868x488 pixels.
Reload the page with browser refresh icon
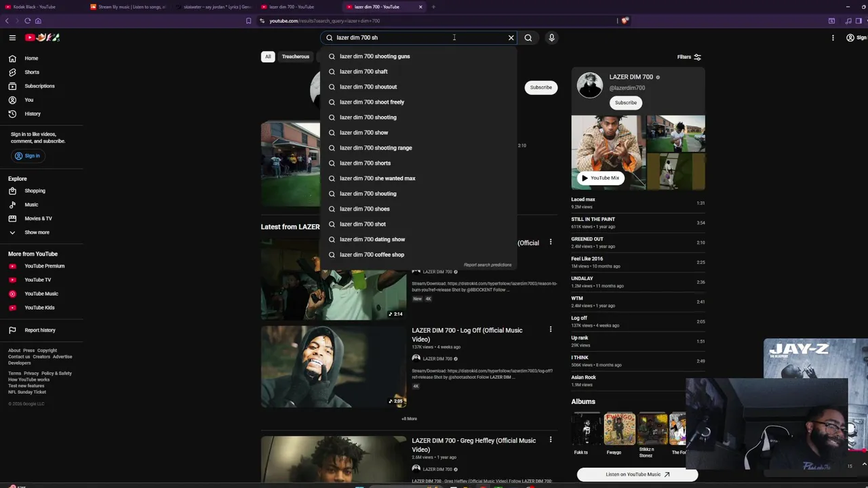click(27, 21)
